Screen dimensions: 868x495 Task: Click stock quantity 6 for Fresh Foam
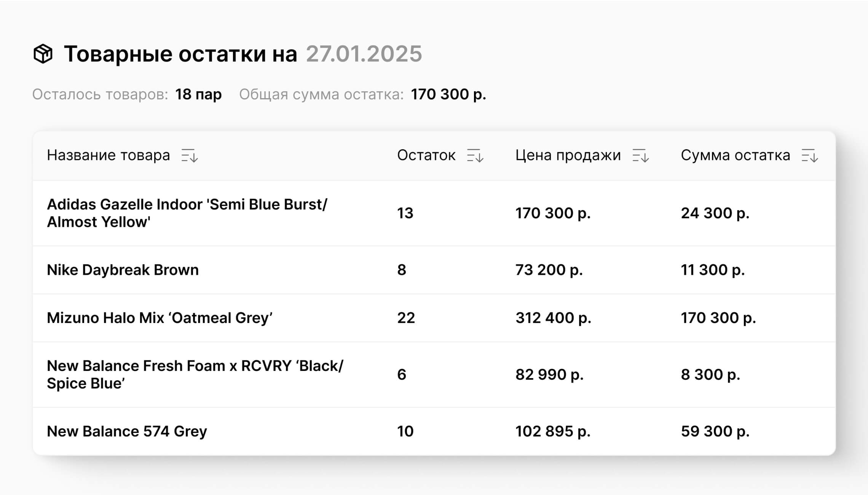402,374
